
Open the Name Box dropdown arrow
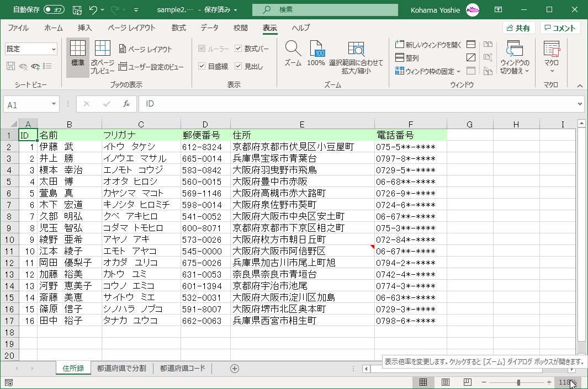pos(54,104)
